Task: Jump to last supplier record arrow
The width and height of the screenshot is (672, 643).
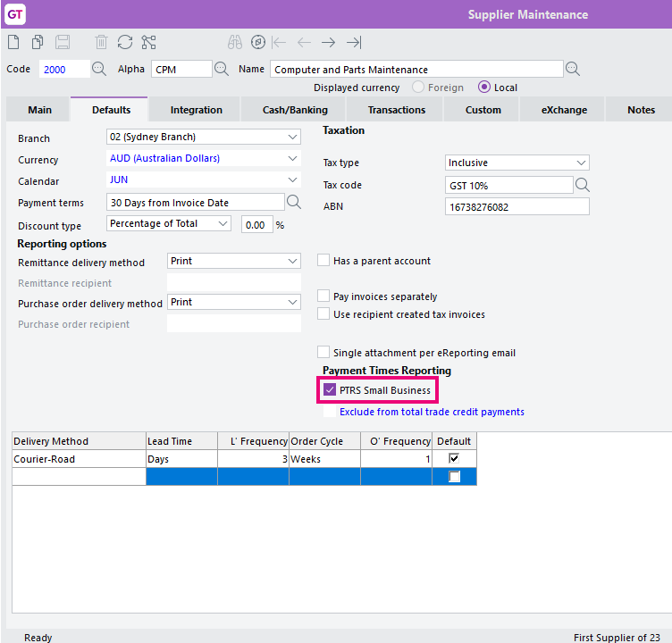Action: 354,42
